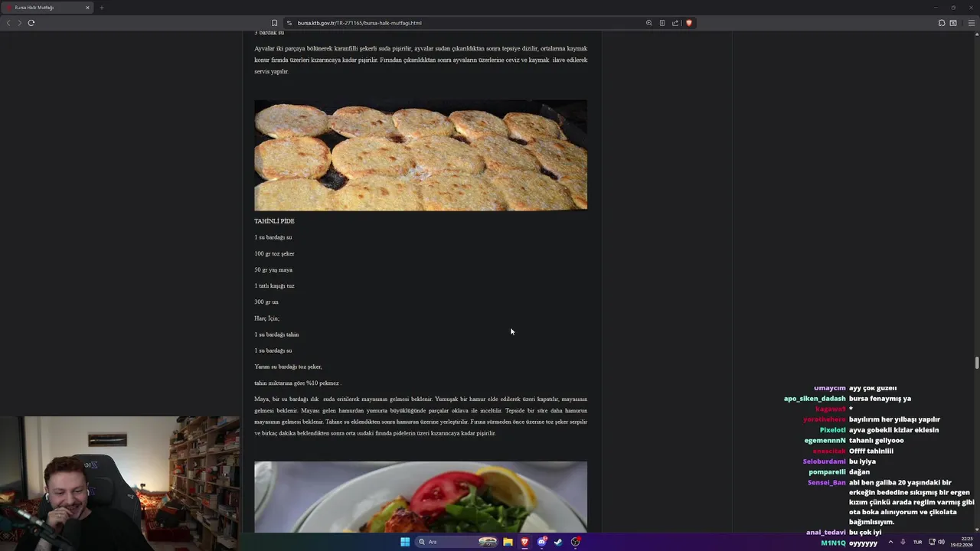Open Discord from the taskbar
The height and width of the screenshot is (551, 980).
(x=541, y=542)
